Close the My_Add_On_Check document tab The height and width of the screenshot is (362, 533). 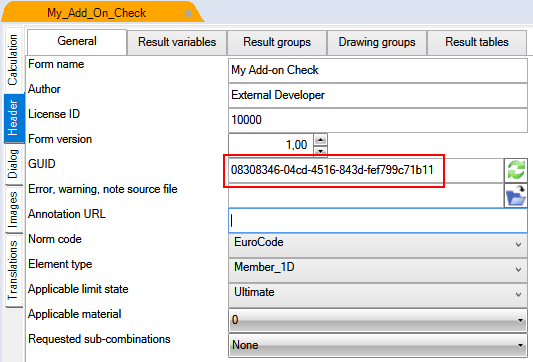pos(188,14)
